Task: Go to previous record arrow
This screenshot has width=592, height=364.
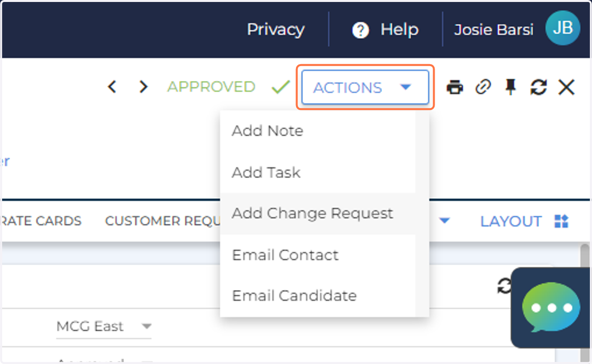Action: [112, 87]
